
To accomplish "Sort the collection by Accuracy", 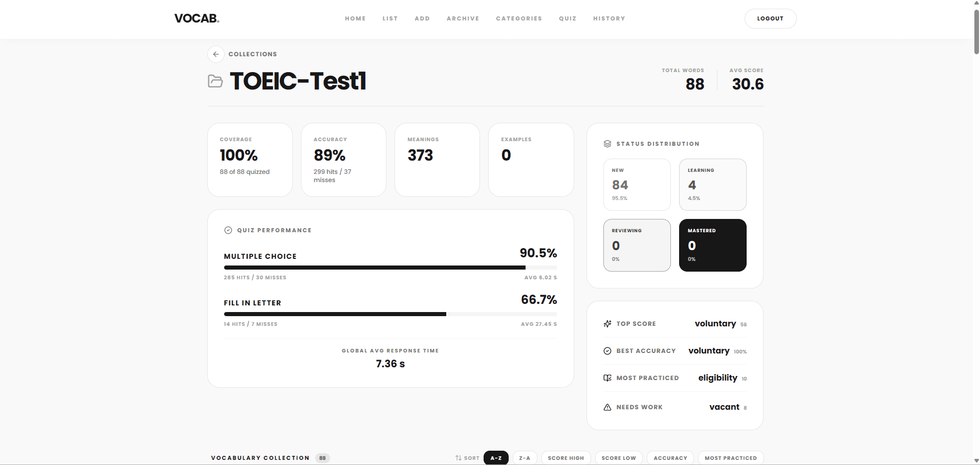I will point(670,458).
